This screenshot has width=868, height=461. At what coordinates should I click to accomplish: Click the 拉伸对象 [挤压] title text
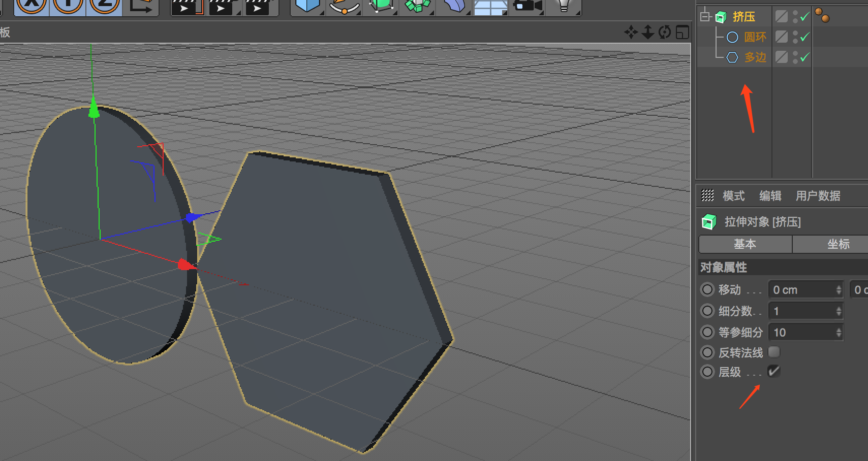(x=762, y=222)
